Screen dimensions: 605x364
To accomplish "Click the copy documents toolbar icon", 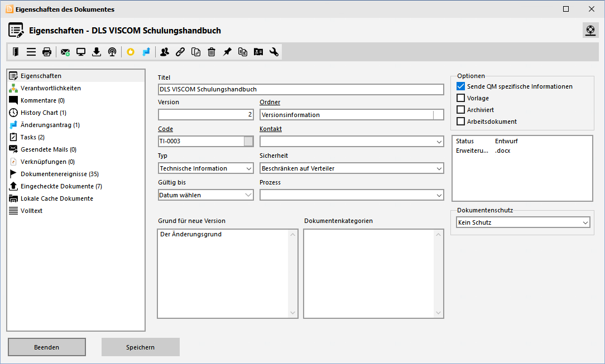I will click(243, 52).
